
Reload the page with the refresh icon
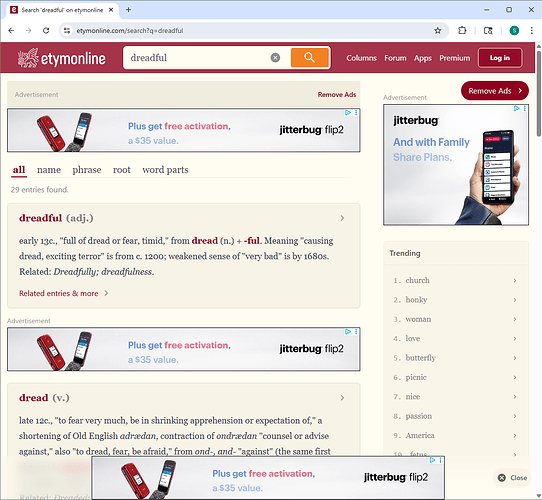click(46, 30)
